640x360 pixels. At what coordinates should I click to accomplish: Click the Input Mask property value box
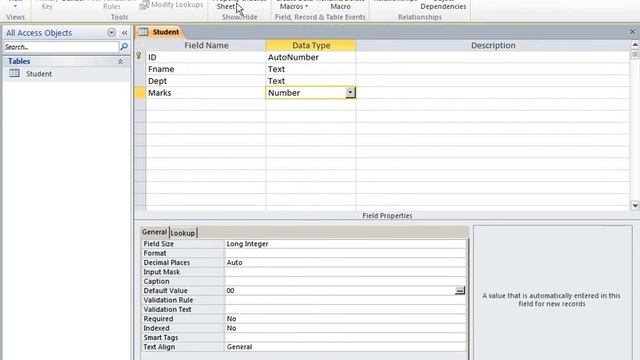tap(345, 272)
